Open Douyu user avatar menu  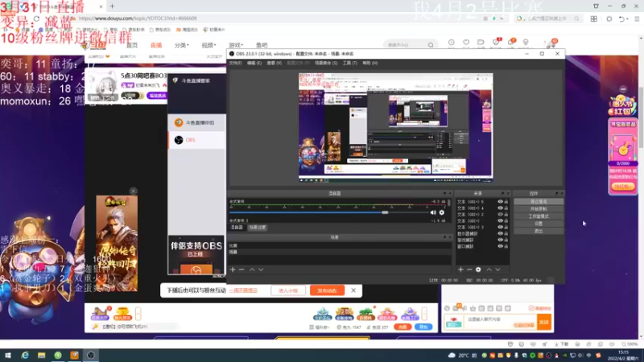551,43
